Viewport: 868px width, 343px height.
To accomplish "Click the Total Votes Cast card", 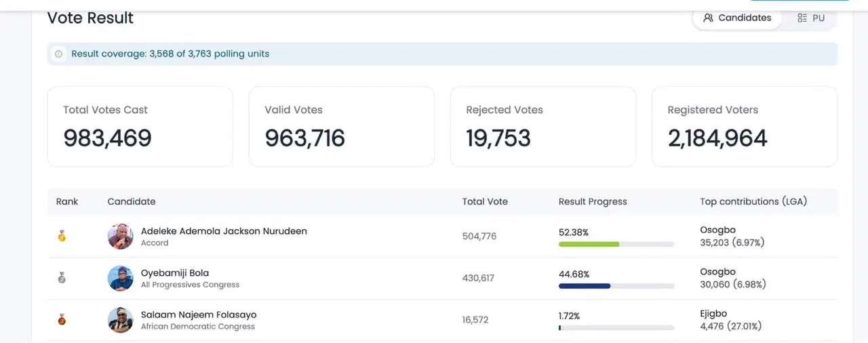I will [x=140, y=127].
